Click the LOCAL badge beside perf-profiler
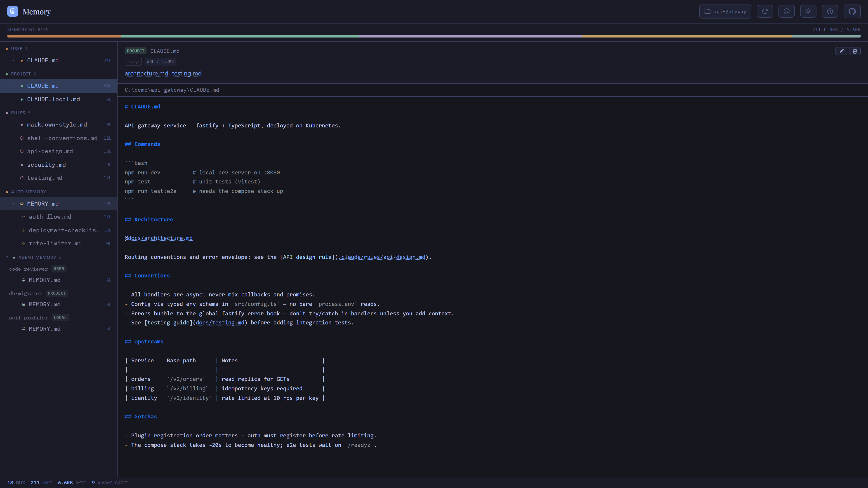 click(x=60, y=318)
